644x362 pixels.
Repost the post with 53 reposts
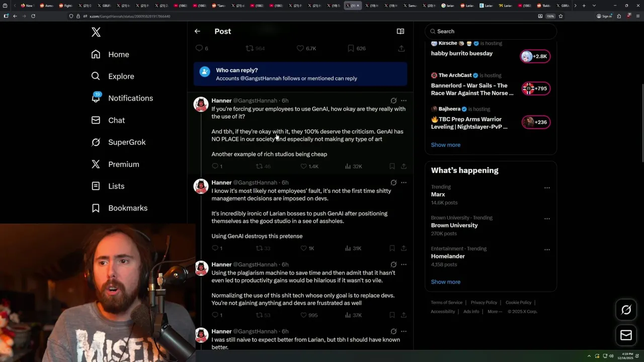coord(263,315)
